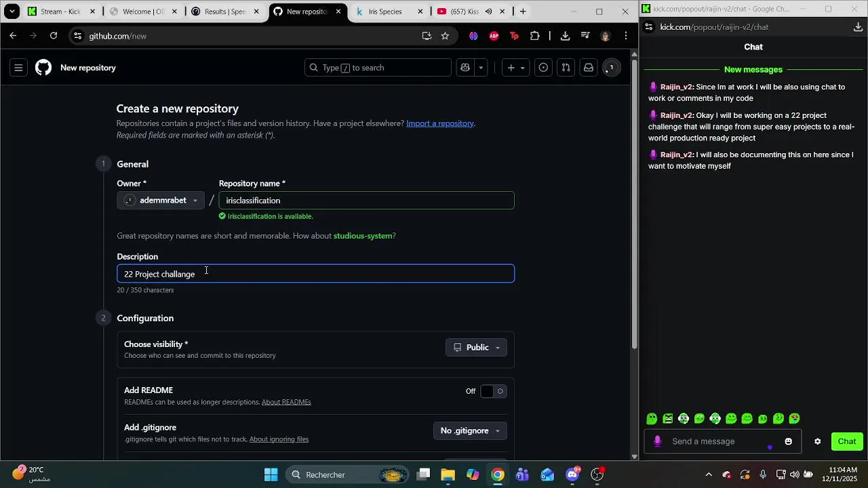868x488 pixels.
Task: Reload the current browser page
Action: point(54,36)
